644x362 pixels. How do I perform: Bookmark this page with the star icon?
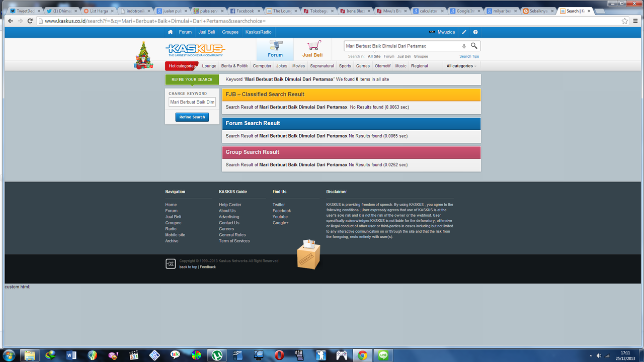(x=625, y=21)
